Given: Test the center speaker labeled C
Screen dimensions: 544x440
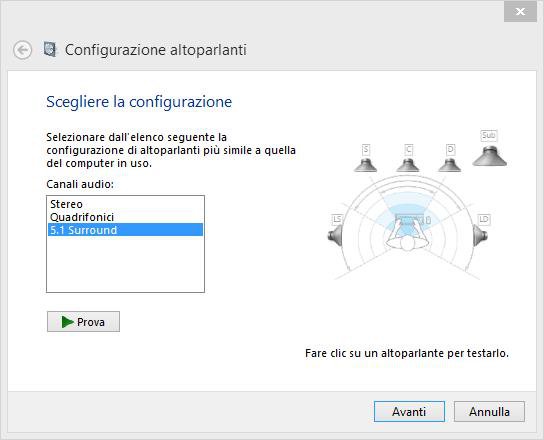Looking at the screenshot, I should click(408, 165).
